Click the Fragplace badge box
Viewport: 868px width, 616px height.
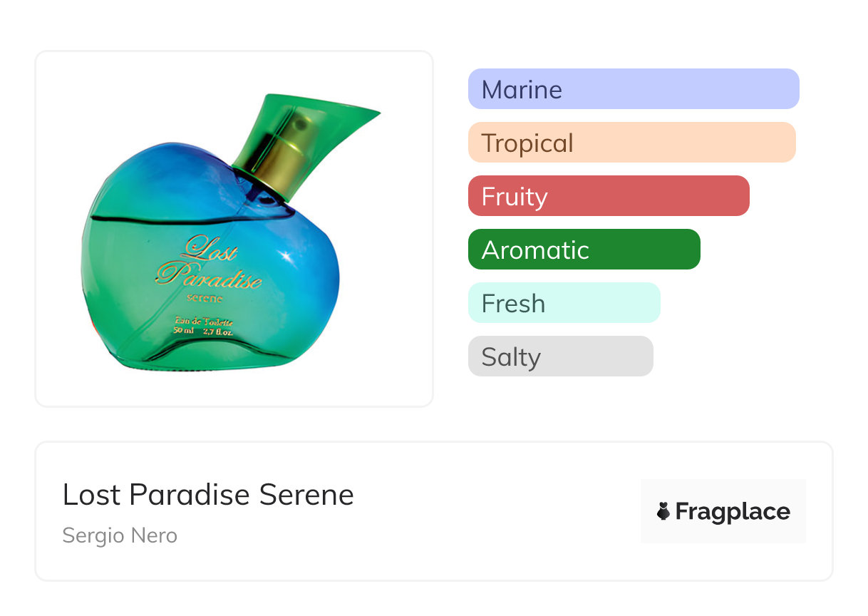point(723,511)
